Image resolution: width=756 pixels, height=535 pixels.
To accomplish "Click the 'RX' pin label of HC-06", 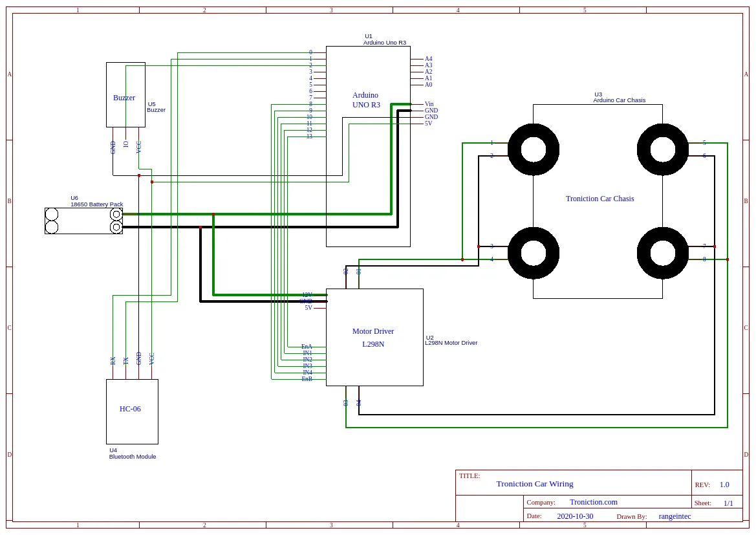I will coord(113,361).
